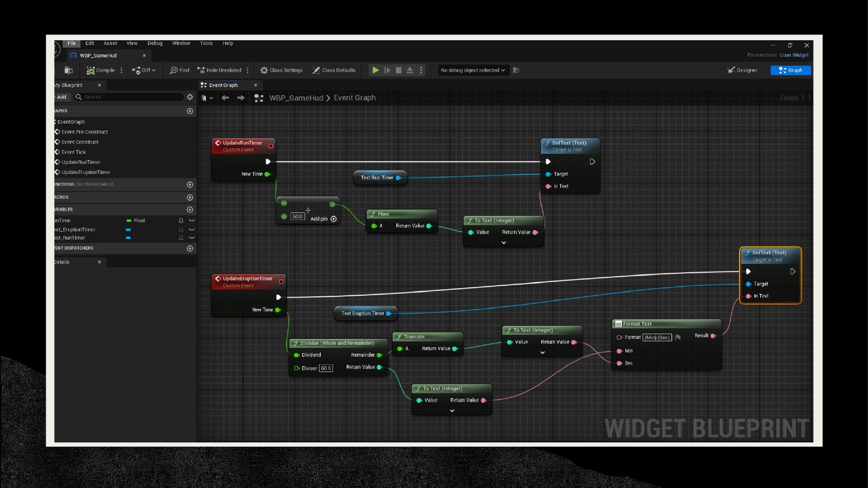Click the Divisor 60.0 input field
Image resolution: width=868 pixels, height=488 pixels.
click(326, 368)
